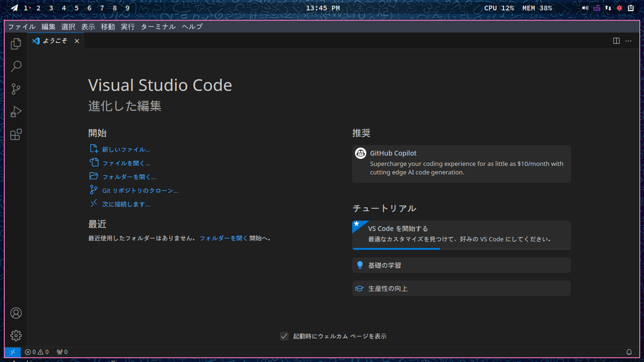Open the Extensions view icon
Screen dimensions: 644x362
[x=16, y=134]
